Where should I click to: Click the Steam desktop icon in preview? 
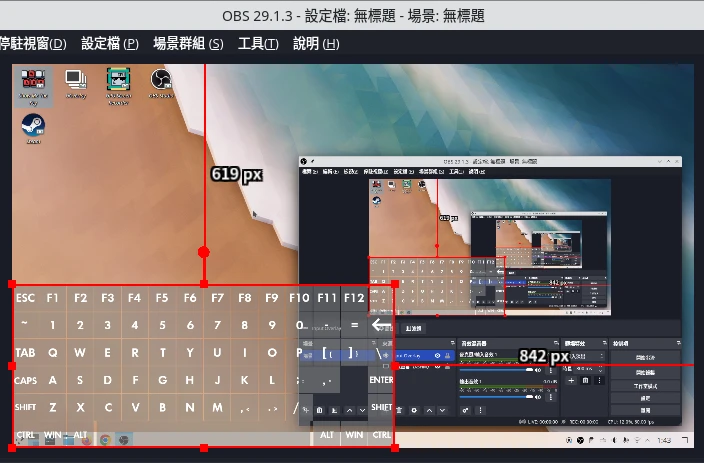tap(33, 126)
